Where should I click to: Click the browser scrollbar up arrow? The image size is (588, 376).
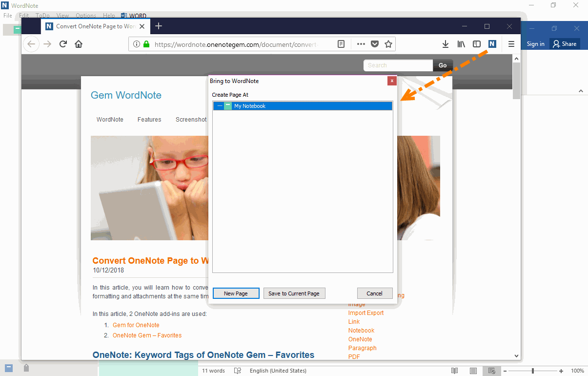click(x=517, y=58)
